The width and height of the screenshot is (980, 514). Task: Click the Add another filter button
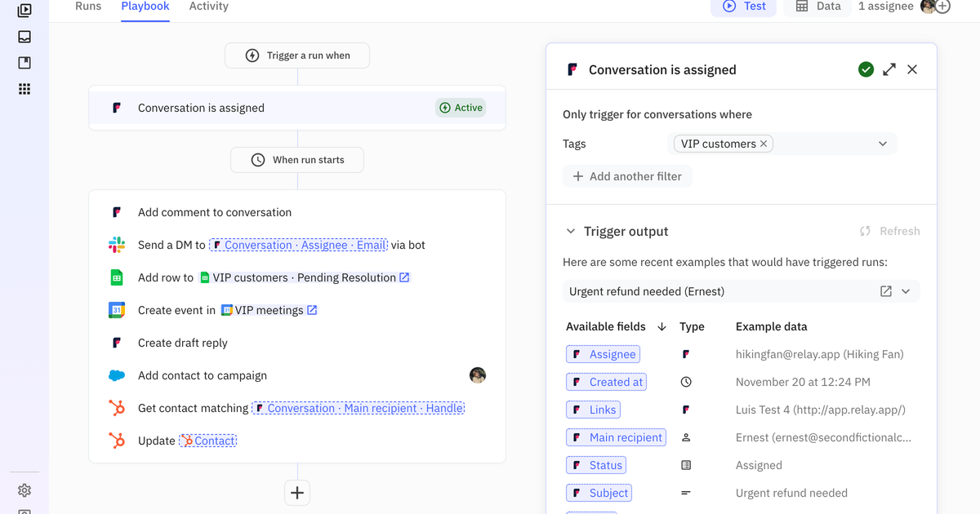[627, 175]
